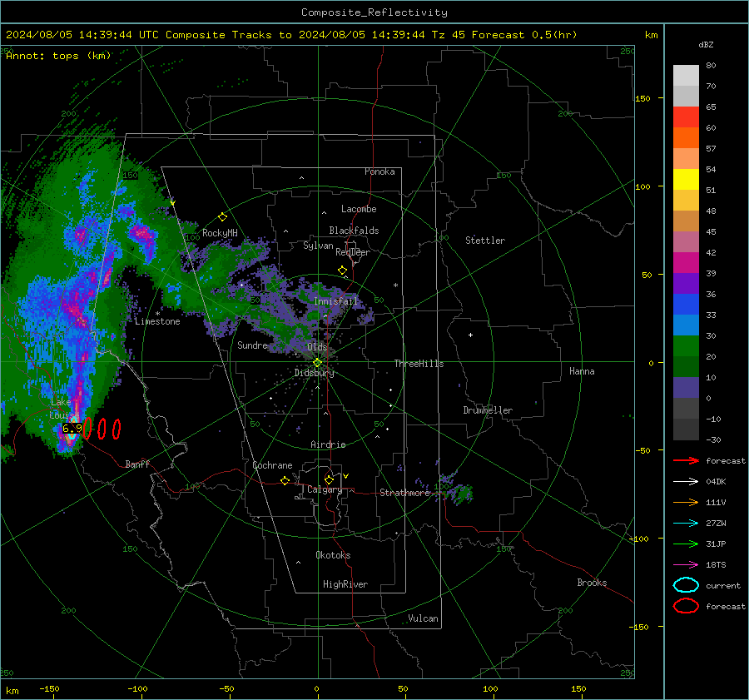Click the Airdrie map label

pos(328,444)
